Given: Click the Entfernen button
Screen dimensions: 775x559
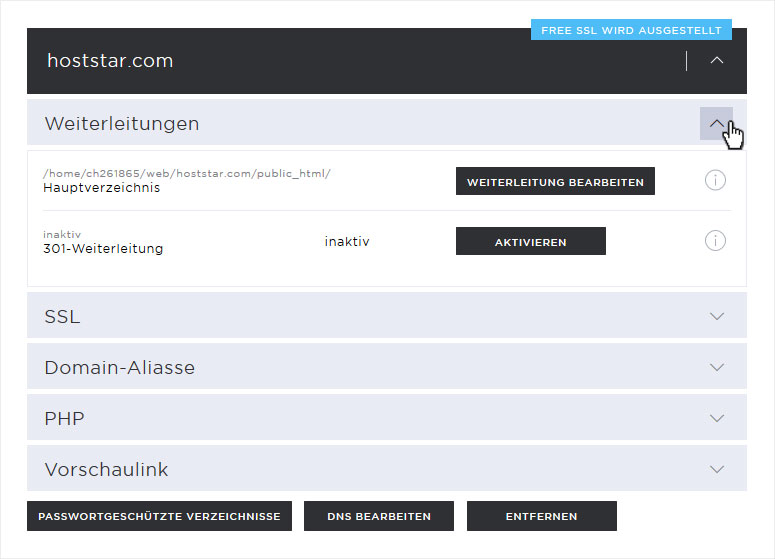Looking at the screenshot, I should point(542,516).
